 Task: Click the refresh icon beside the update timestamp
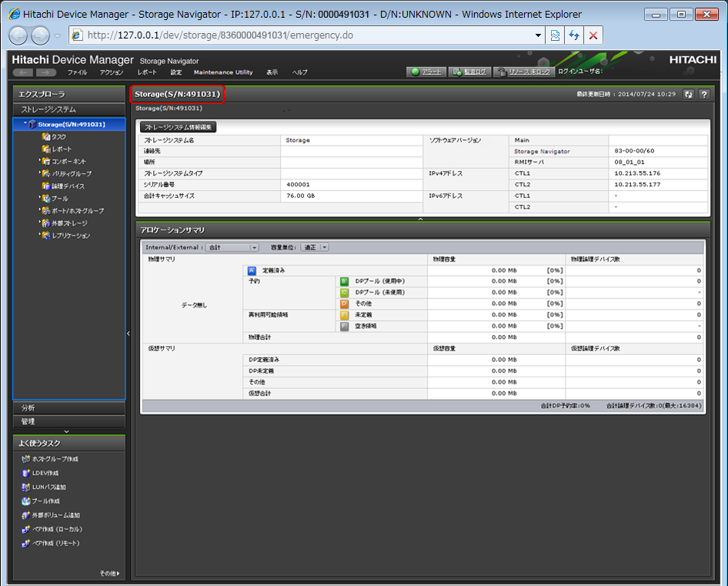point(689,94)
